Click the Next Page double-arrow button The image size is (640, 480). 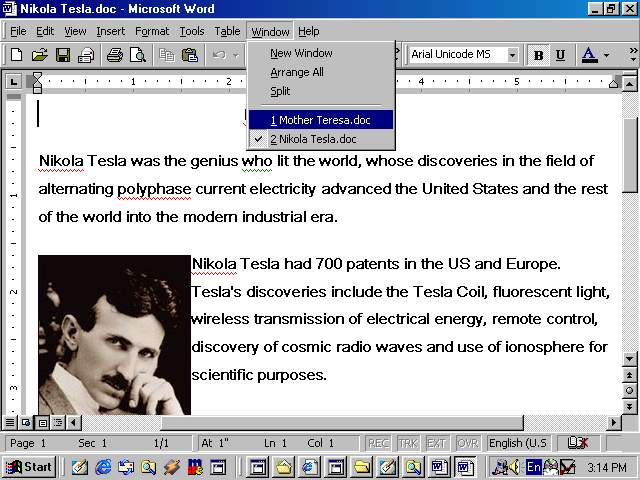[629, 406]
